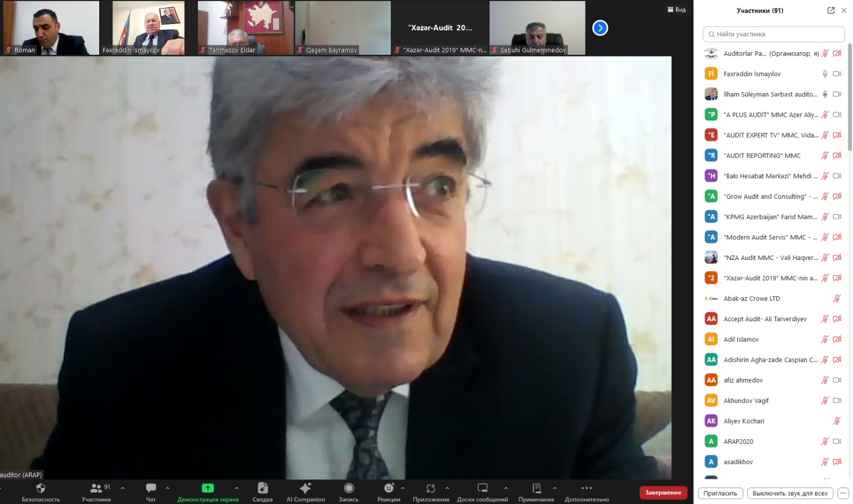The image size is (853, 504).
Task: Unmute Adil Islamov in participant list
Action: 825,339
